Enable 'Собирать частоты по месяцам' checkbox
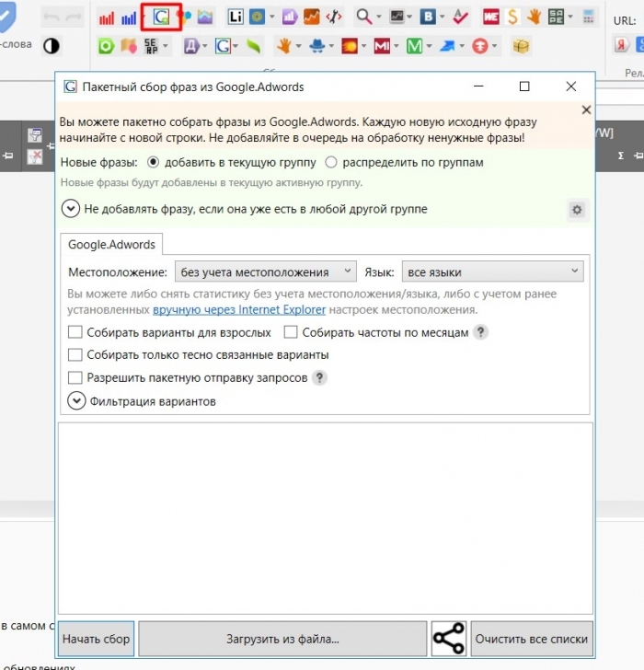Screen dimensions: 644x670 [x=291, y=332]
